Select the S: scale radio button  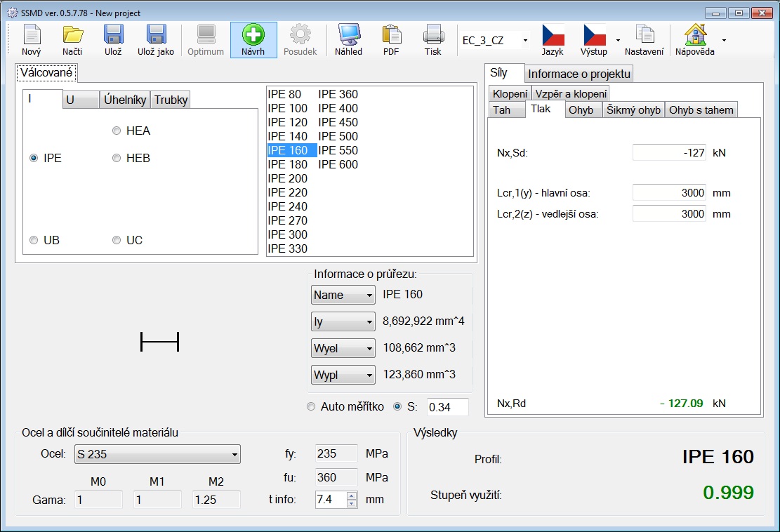(x=397, y=406)
